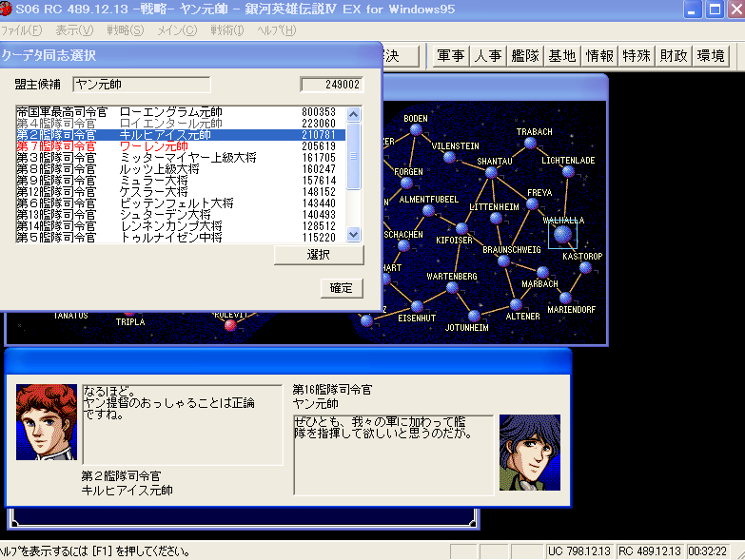Select ワーレン元帥 row in red
745x560 pixels.
click(181, 146)
